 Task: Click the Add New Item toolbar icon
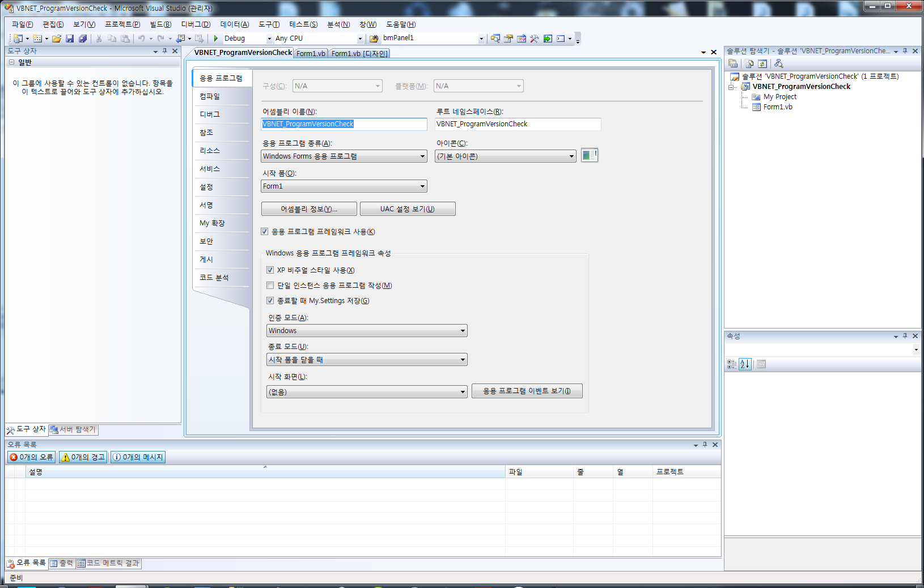37,39
